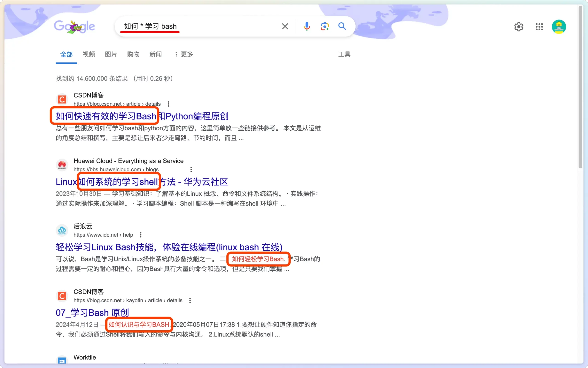The image size is (588, 368).
Task: Open the 07_学习Bash 原创 result
Action: pyautogui.click(x=92, y=313)
